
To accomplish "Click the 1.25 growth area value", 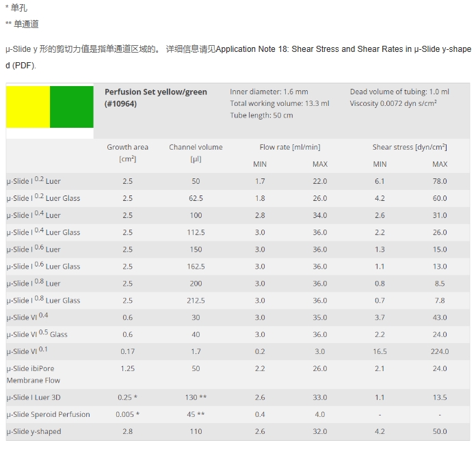I will pos(127,368).
